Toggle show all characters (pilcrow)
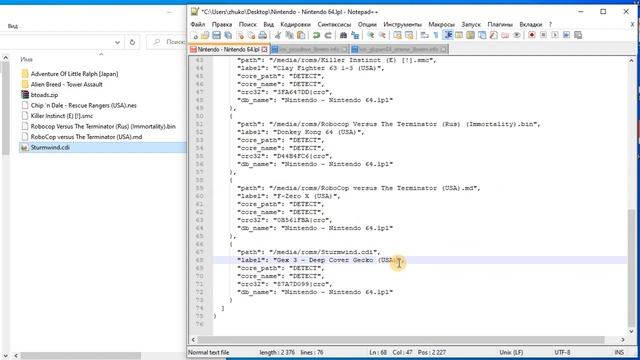This screenshot has height=360, width=640. point(436,36)
